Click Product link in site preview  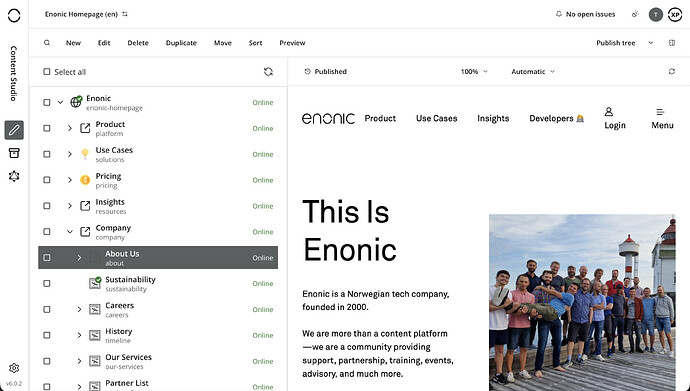(x=380, y=118)
